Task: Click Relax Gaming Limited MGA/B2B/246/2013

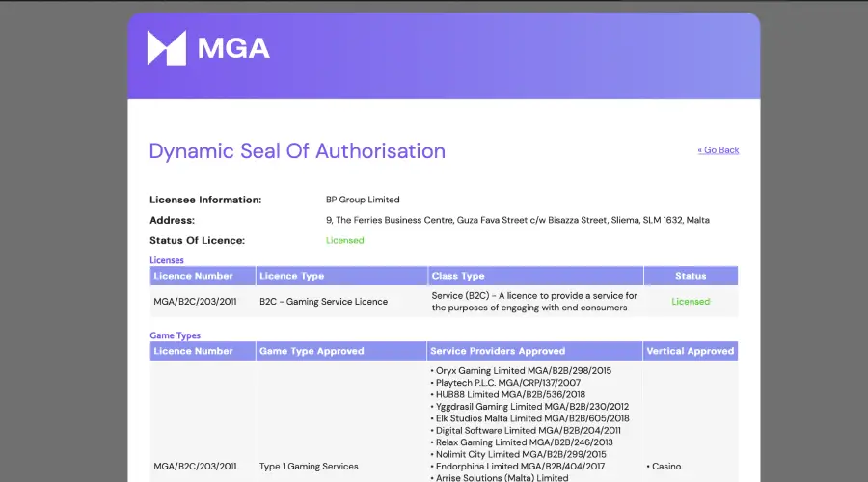Action: coord(522,442)
